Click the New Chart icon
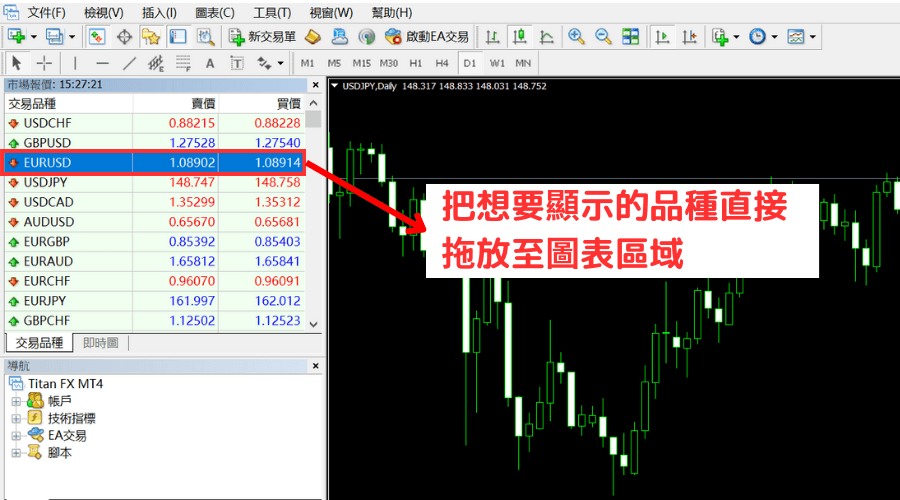 click(x=16, y=37)
